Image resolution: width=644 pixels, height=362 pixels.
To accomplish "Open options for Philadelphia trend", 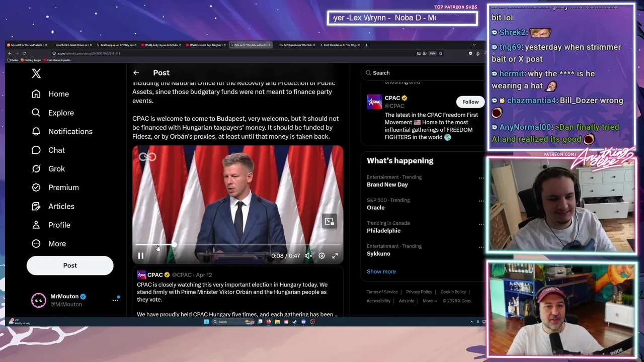I will tap(481, 224).
